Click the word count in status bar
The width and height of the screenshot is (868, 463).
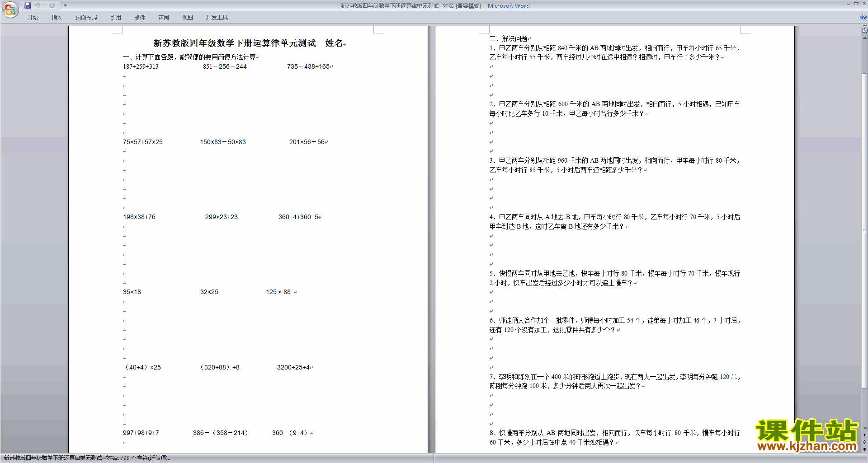click(145, 458)
